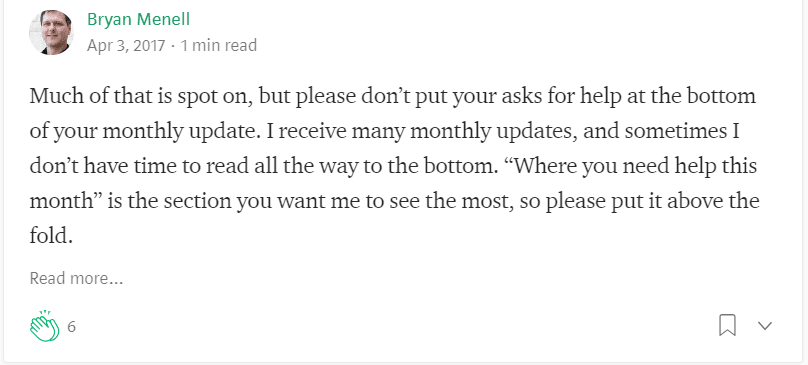Clap for Bryan Menell's response
This screenshot has height=365, width=808.
point(45,326)
